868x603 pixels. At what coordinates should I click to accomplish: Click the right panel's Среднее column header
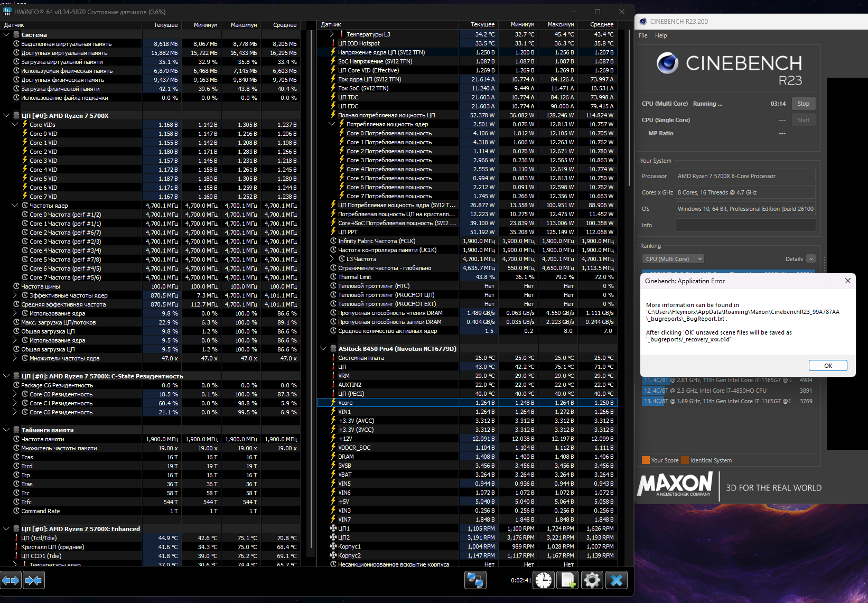coord(596,24)
